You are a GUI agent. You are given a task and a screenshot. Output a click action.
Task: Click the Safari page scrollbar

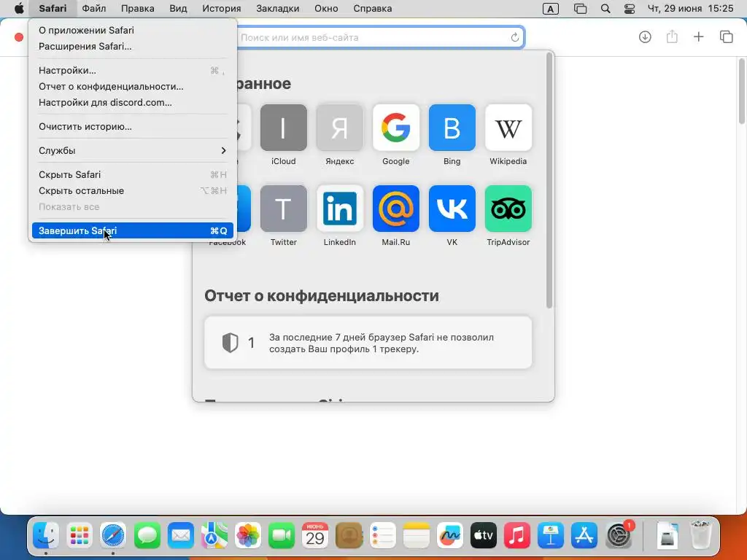click(742, 91)
